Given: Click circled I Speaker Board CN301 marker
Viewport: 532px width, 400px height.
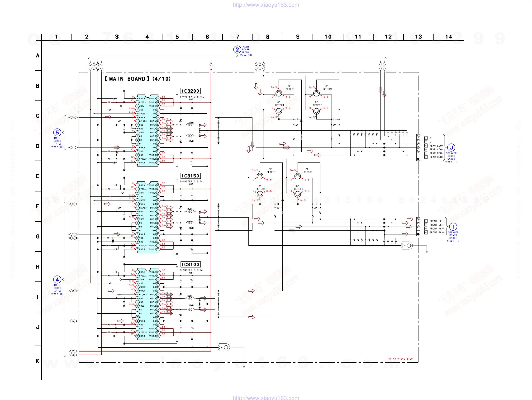Looking at the screenshot, I should 453,227.
